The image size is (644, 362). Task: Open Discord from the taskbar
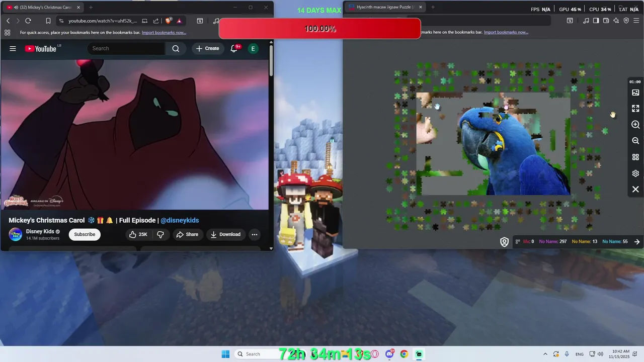pyautogui.click(x=389, y=354)
